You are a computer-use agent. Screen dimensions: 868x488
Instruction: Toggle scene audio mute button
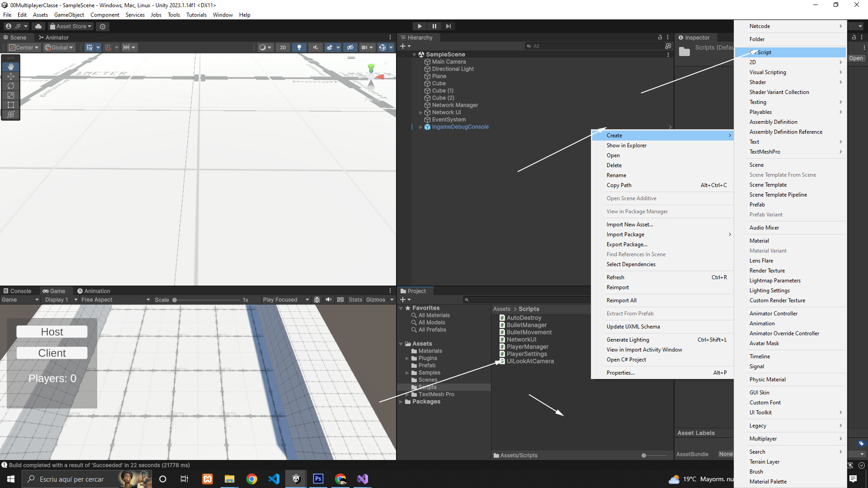316,47
